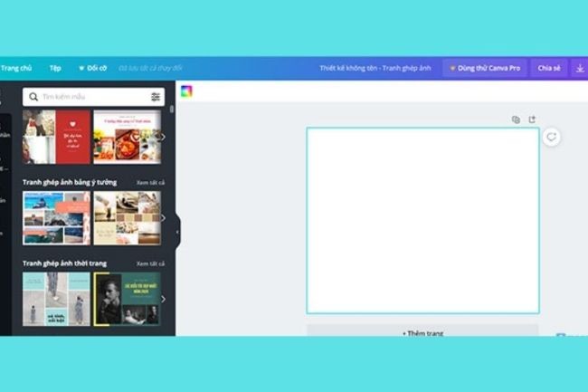The height and width of the screenshot is (392, 588).
Task: Click the download arrow icon
Action: (x=579, y=68)
